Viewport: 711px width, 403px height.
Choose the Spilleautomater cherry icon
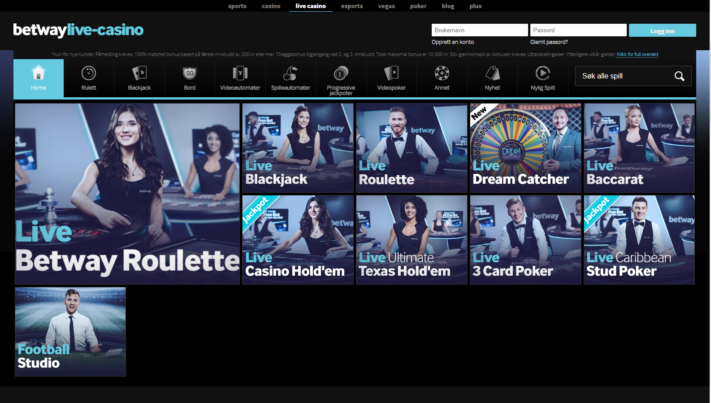290,73
